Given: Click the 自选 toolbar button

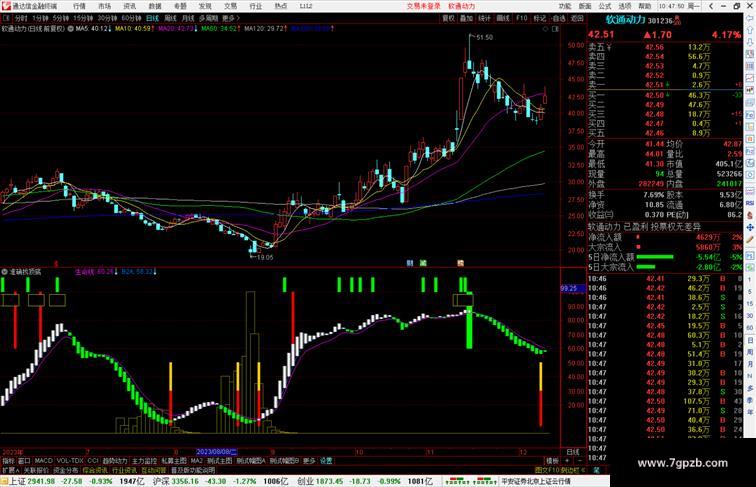Looking at the screenshot, I should tap(558, 18).
